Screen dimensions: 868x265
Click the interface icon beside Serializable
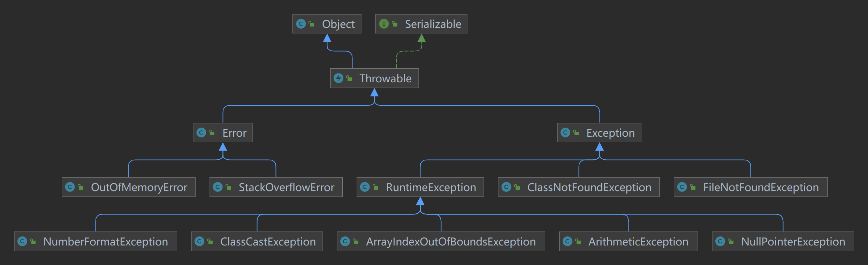pos(384,24)
